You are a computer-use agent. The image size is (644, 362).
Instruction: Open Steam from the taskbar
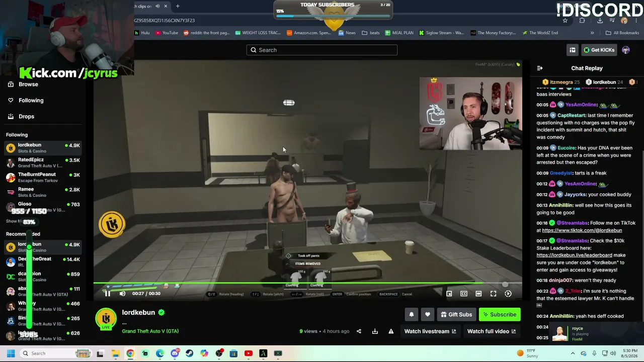pyautogui.click(x=189, y=353)
